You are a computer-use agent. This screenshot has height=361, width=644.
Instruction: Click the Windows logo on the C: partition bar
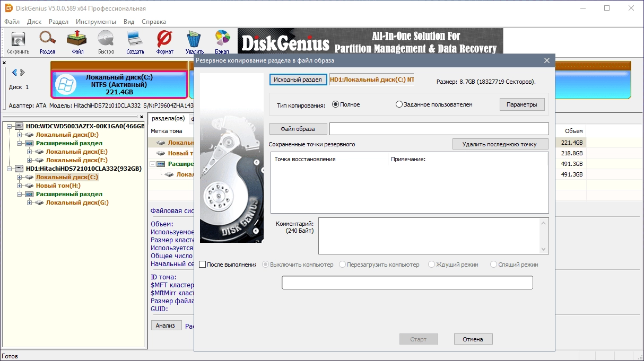(66, 85)
